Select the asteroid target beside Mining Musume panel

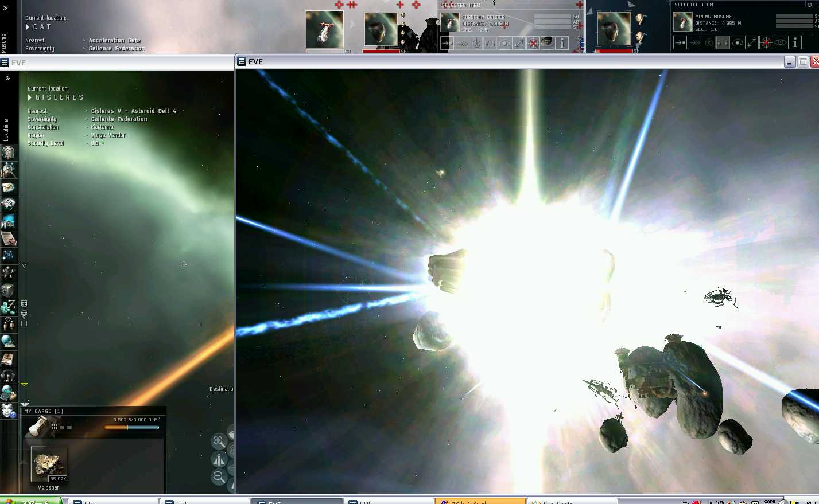614,30
